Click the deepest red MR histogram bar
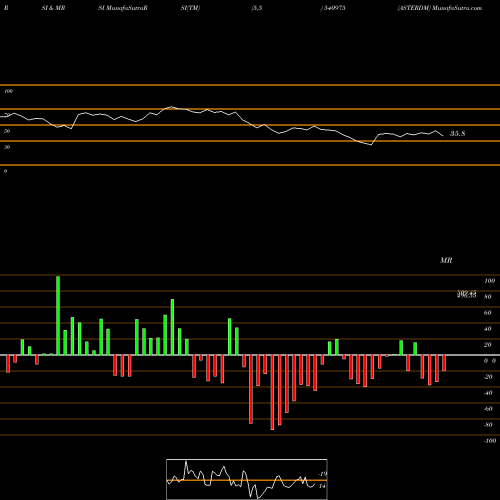Viewport: 500px width, 500px height. 272,392
